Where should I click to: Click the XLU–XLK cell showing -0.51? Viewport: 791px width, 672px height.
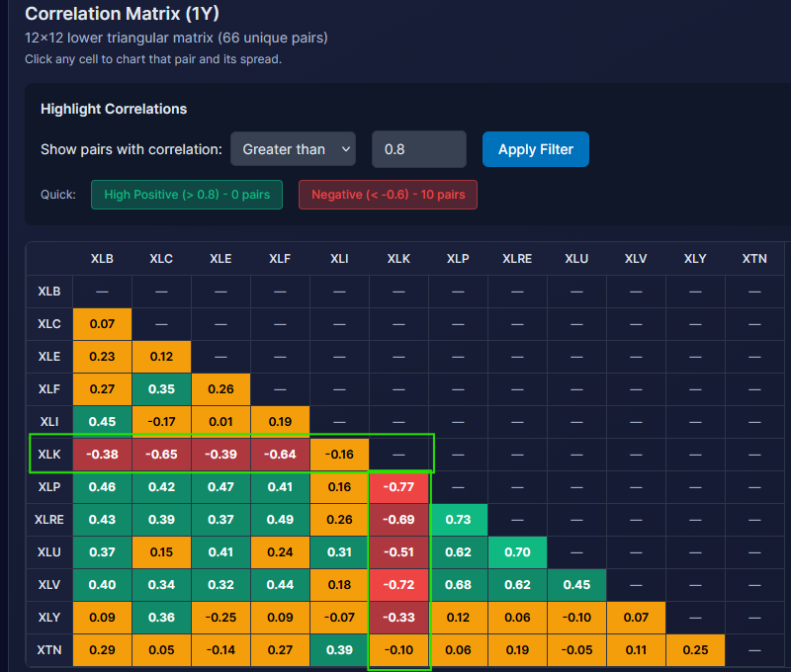(x=398, y=552)
